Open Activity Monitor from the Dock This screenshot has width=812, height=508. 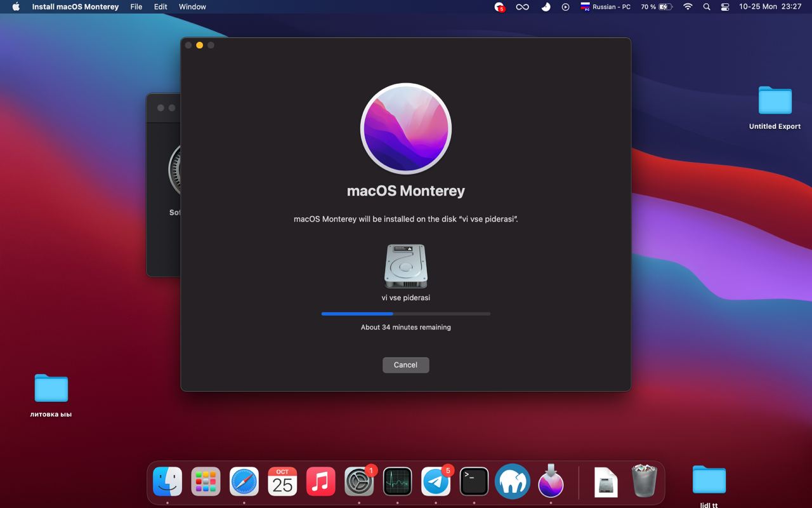398,482
